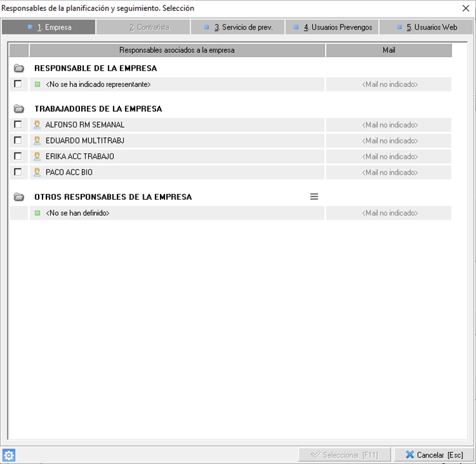Open the settings gear icon in the bottom-left corner

[8, 455]
